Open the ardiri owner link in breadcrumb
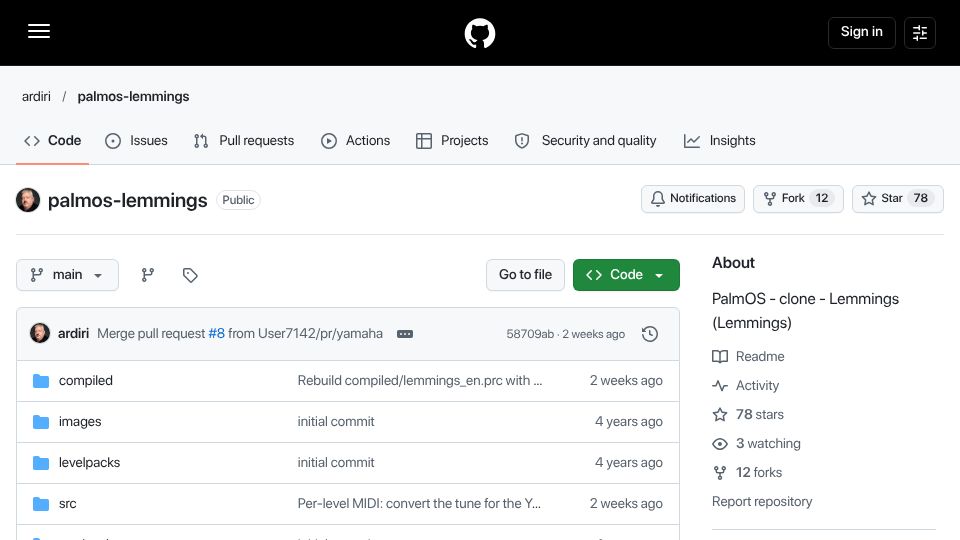The image size is (960, 540). tap(36, 97)
